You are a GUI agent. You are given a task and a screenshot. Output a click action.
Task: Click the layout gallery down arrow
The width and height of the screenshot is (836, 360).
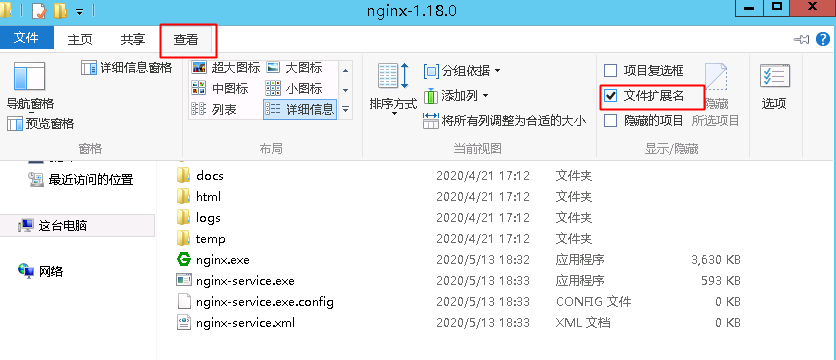345,90
